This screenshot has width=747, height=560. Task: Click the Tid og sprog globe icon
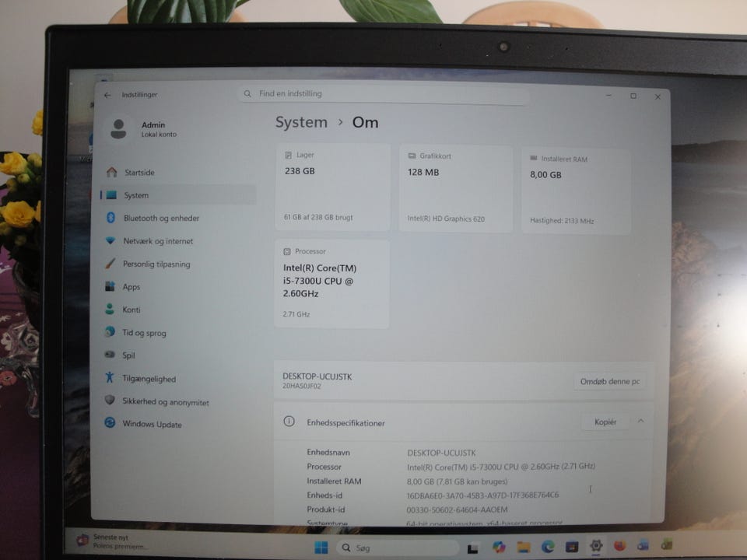point(110,332)
